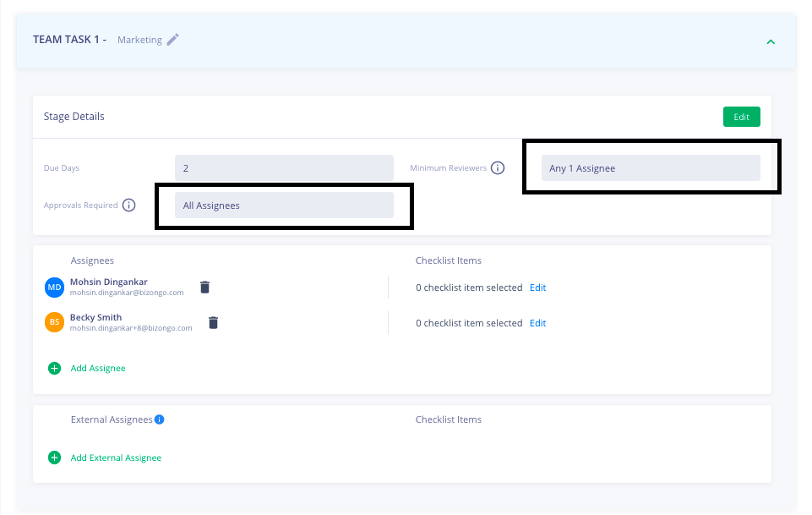812x515 pixels.
Task: Click Checklist Items heading in External Assignees
Action: pos(449,419)
